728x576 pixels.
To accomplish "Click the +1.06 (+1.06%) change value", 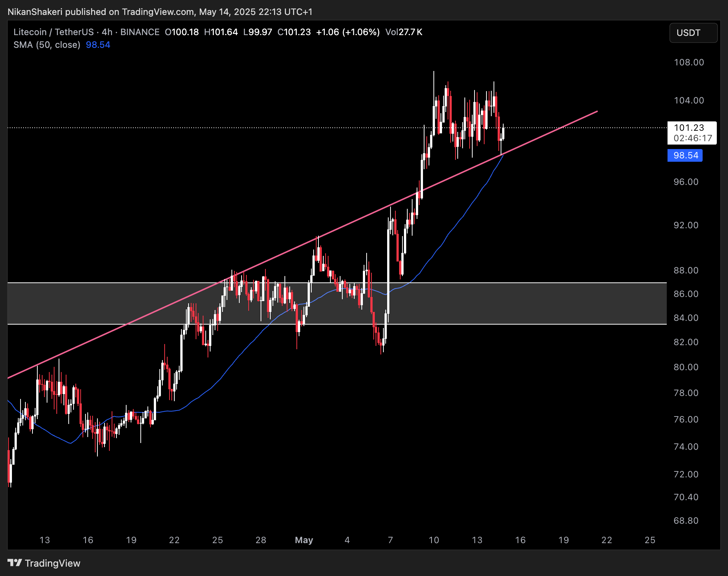I will tap(348, 32).
